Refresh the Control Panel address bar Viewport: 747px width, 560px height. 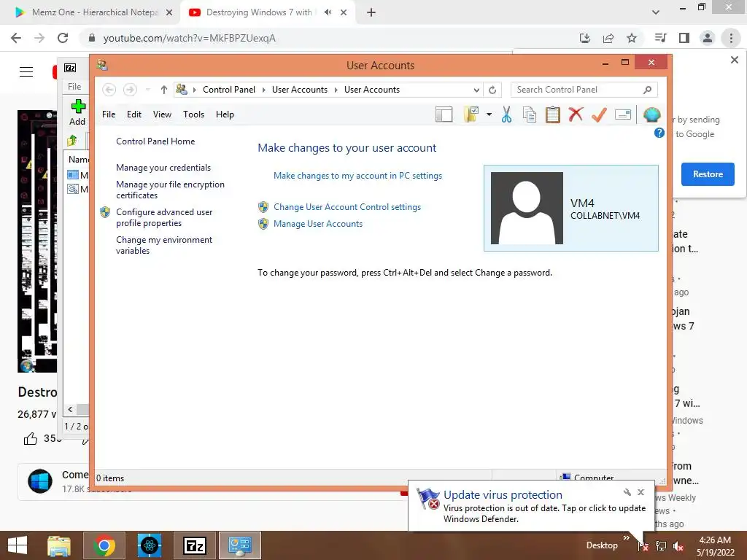pyautogui.click(x=492, y=90)
